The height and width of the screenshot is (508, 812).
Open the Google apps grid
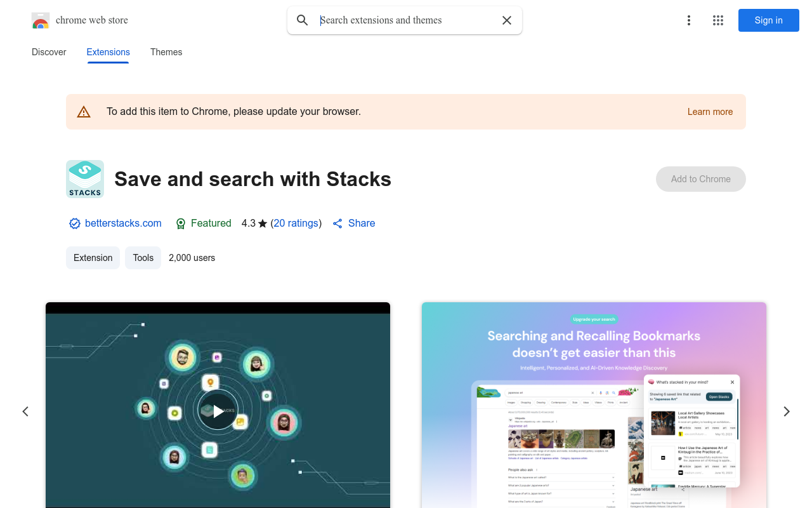(x=718, y=20)
